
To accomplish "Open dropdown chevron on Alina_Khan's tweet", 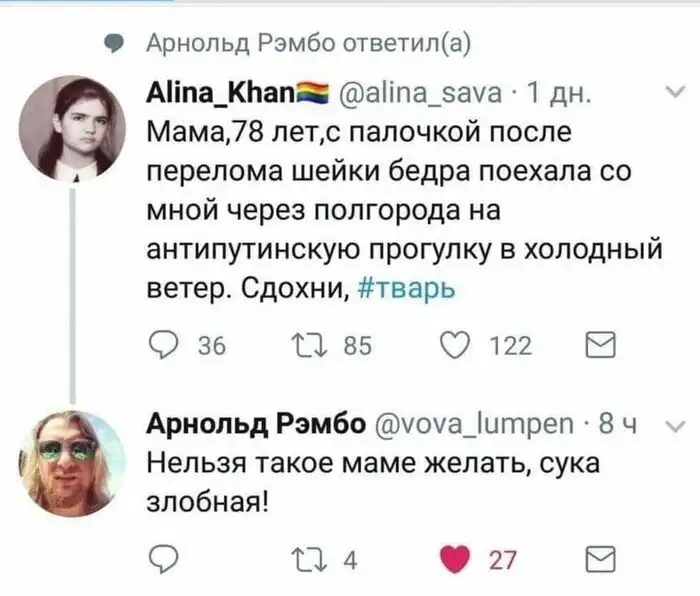I will 672,95.
